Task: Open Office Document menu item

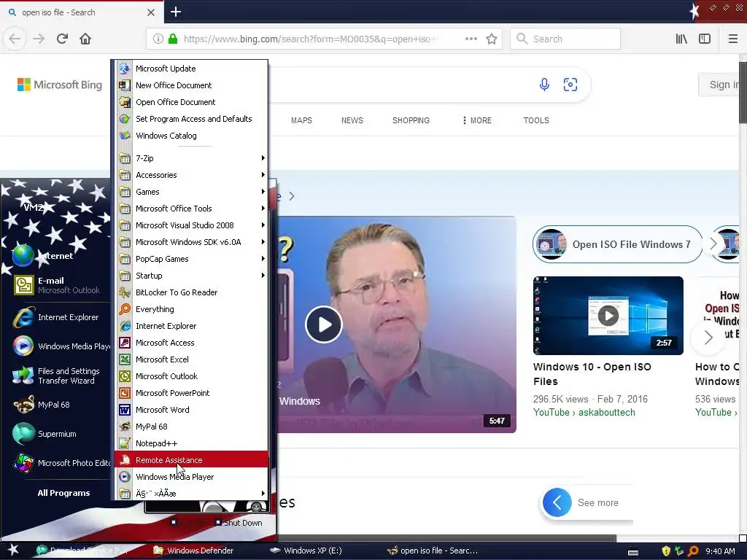Action: pos(190,102)
